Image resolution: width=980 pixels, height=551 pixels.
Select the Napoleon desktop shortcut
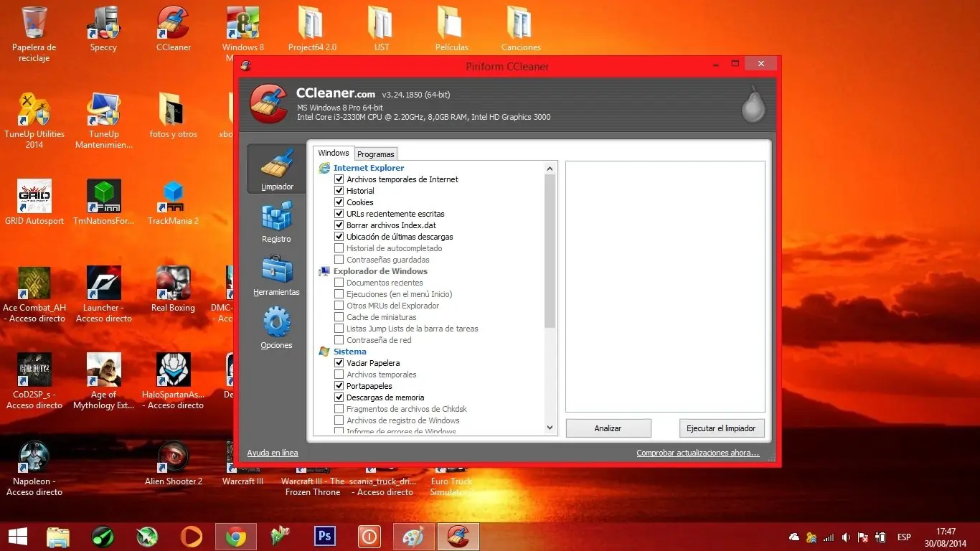click(x=34, y=468)
